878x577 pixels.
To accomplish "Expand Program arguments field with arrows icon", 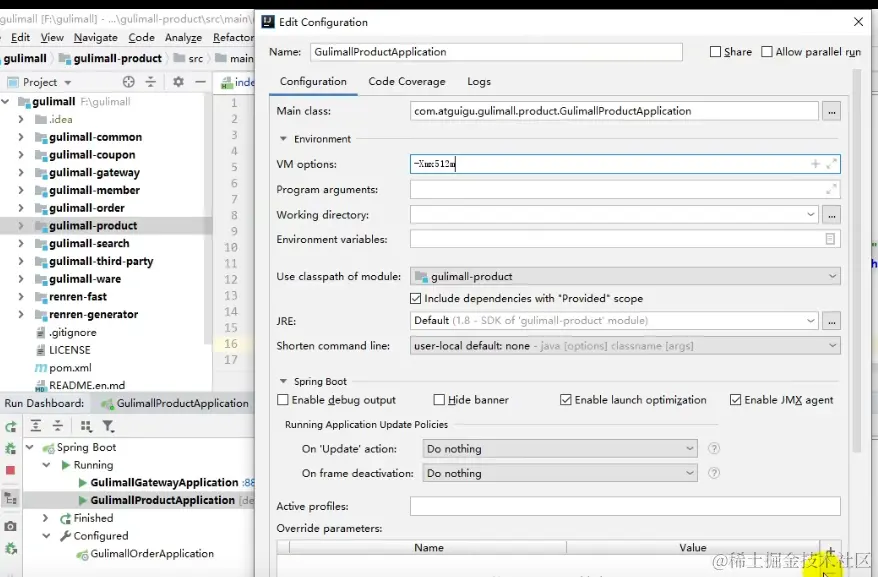I will (x=831, y=189).
